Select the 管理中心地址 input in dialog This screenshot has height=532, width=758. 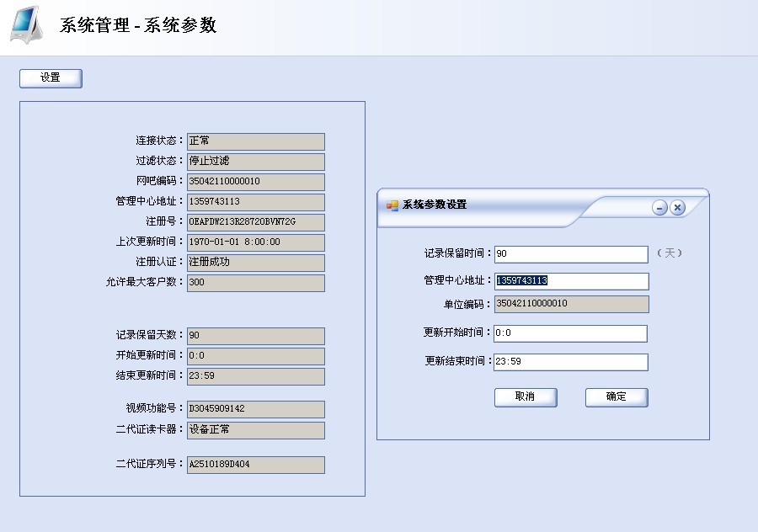[x=571, y=281]
